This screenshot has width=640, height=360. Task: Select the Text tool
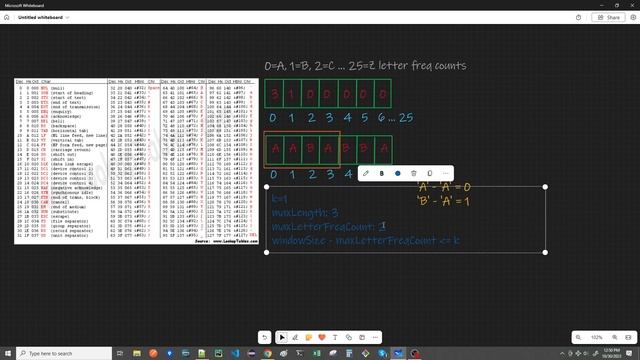tap(335, 338)
